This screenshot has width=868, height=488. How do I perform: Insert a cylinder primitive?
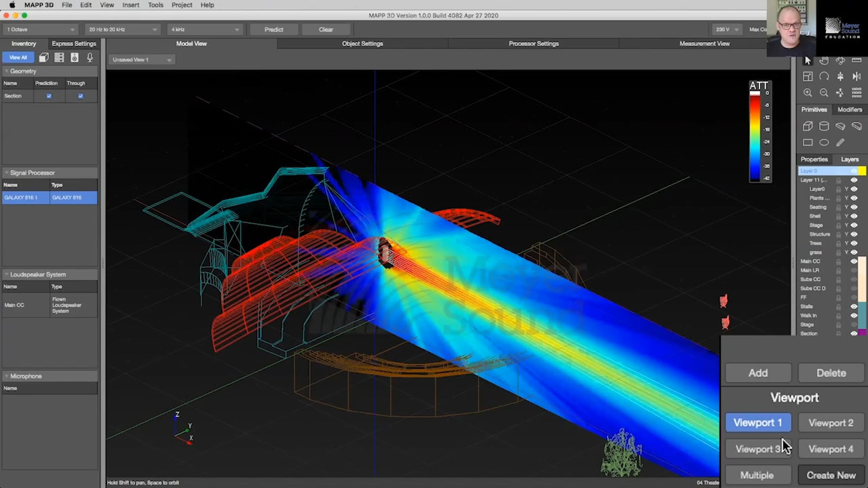coord(824,126)
